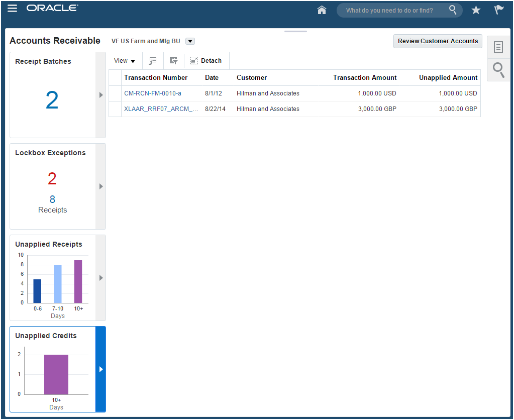Open transaction XLAAR_RRF07_ARCM link
The height and width of the screenshot is (420, 514).
[x=161, y=109]
